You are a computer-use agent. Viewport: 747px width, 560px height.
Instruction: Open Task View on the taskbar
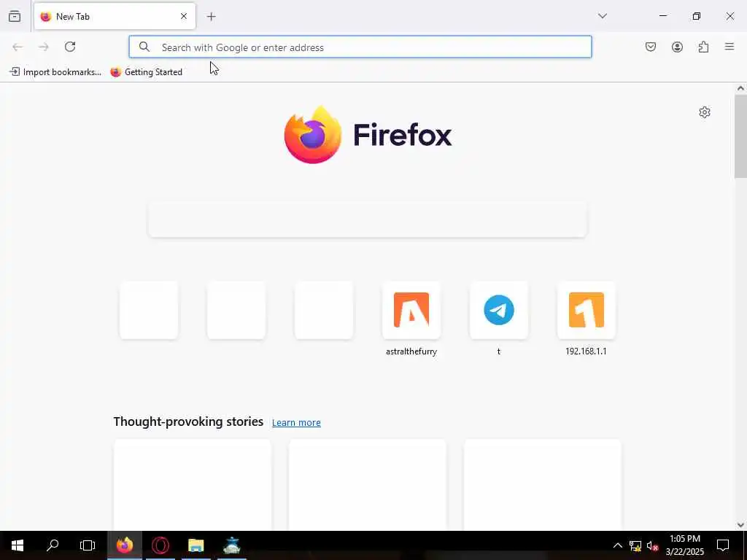[x=88, y=545]
